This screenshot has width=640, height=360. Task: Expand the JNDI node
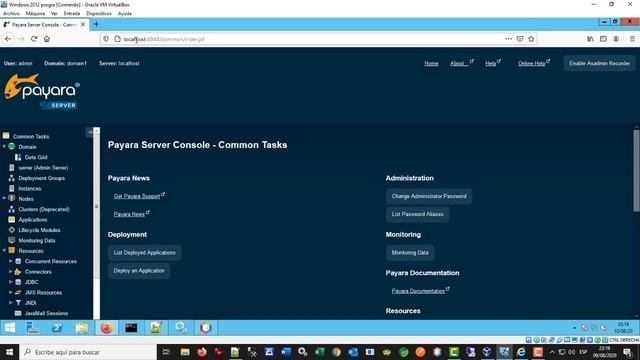(11, 302)
